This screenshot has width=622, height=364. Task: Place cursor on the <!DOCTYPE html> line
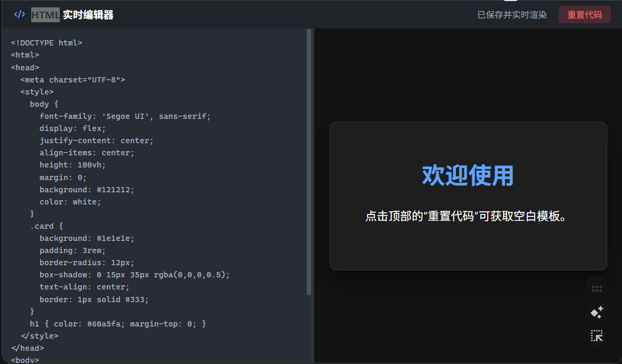pyautogui.click(x=47, y=43)
